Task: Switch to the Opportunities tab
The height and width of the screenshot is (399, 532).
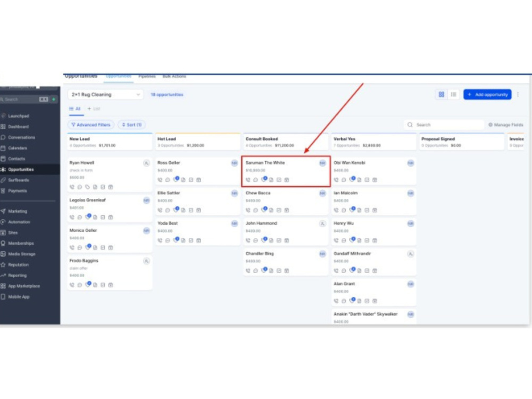Action: pos(119,76)
